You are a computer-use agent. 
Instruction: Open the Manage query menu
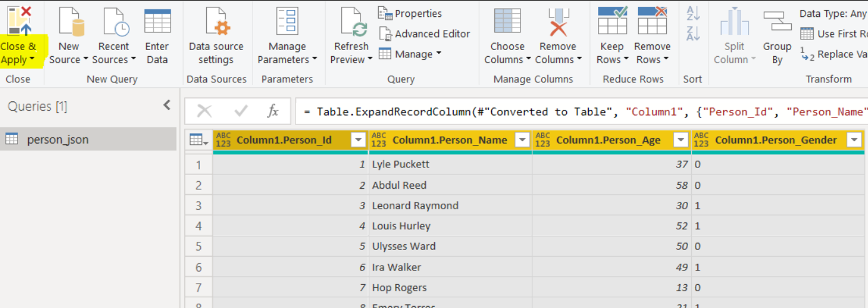410,54
